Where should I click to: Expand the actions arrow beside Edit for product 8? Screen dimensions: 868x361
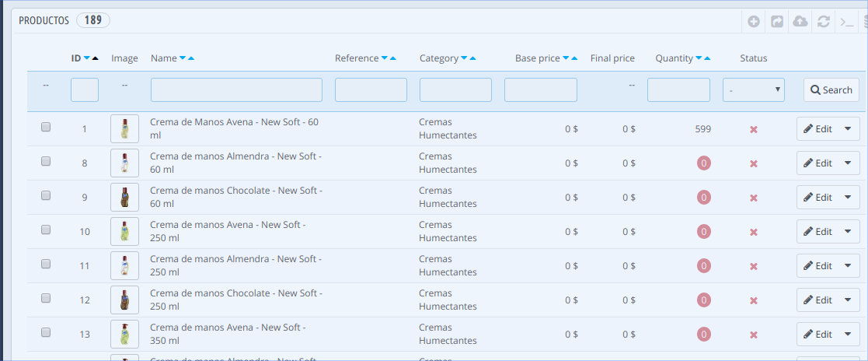pyautogui.click(x=847, y=163)
